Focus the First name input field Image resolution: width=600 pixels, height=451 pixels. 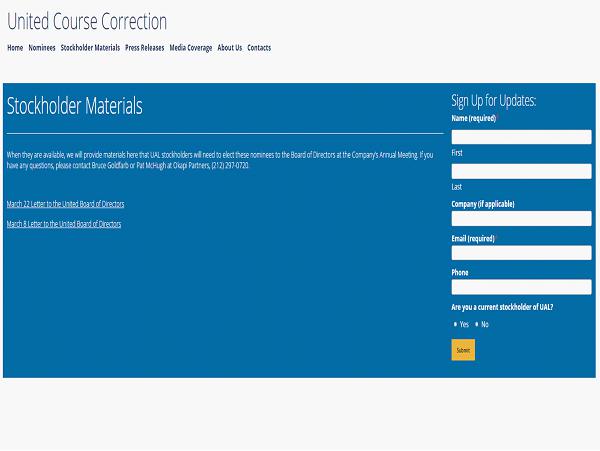[521, 137]
